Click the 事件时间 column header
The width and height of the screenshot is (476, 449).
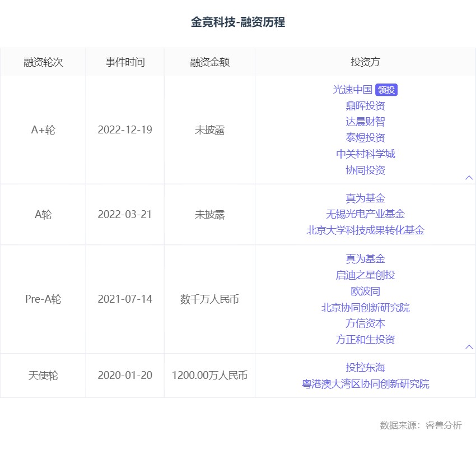[125, 62]
